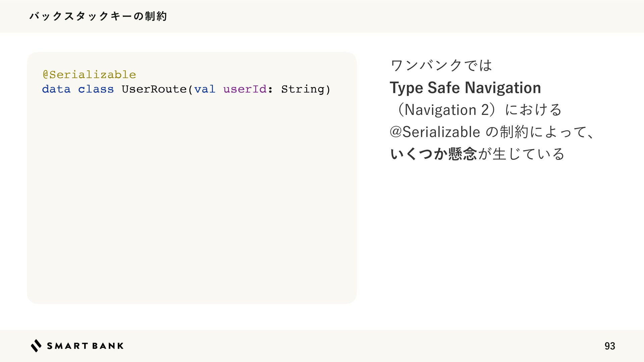Click the (Navigation 2) における line
This screenshot has height=362, width=644.
pyautogui.click(x=476, y=110)
